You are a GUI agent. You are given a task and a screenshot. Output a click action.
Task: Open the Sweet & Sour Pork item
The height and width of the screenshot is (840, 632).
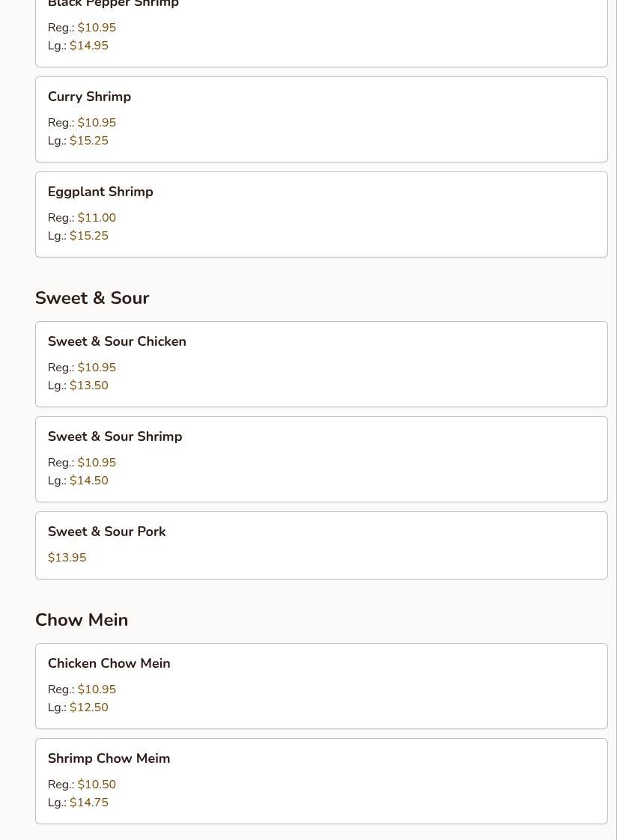321,545
